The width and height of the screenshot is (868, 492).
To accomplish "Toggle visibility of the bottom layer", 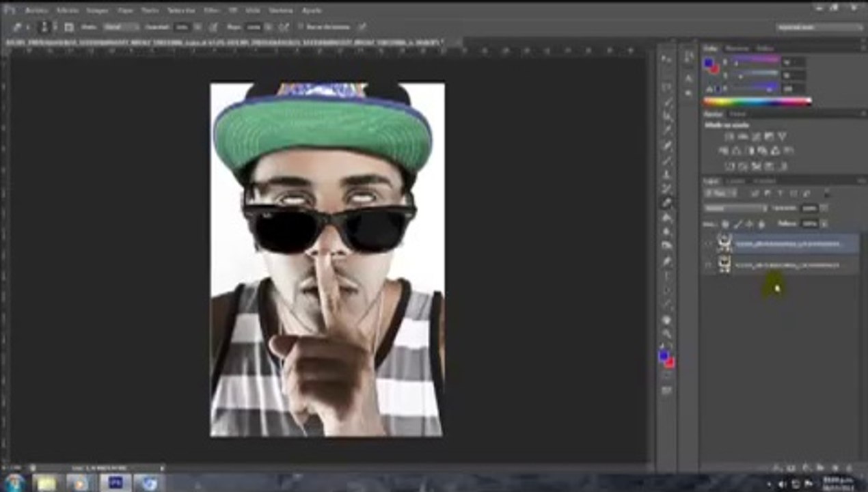I will tap(709, 265).
